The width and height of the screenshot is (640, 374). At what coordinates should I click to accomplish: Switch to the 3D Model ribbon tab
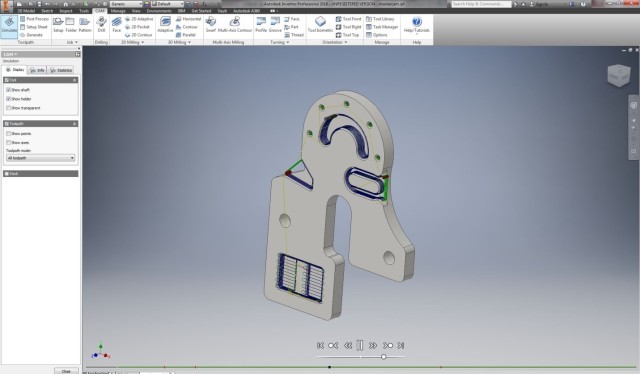pos(26,11)
